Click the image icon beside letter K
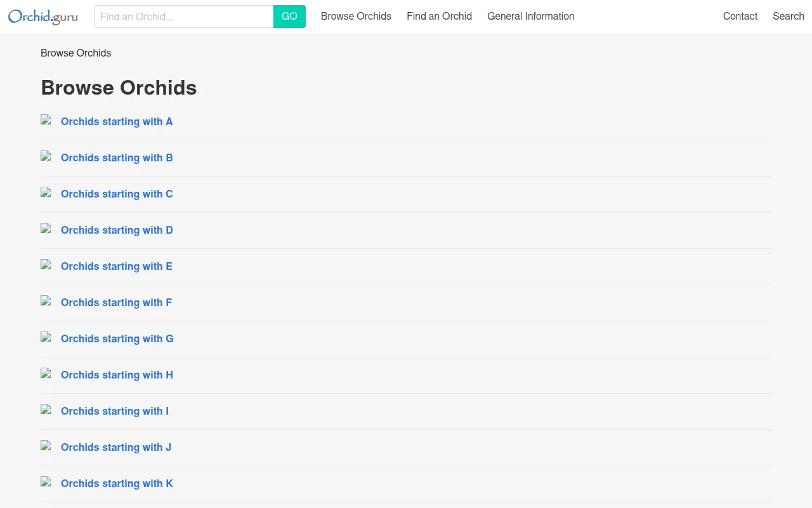This screenshot has height=508, width=812. 46,482
